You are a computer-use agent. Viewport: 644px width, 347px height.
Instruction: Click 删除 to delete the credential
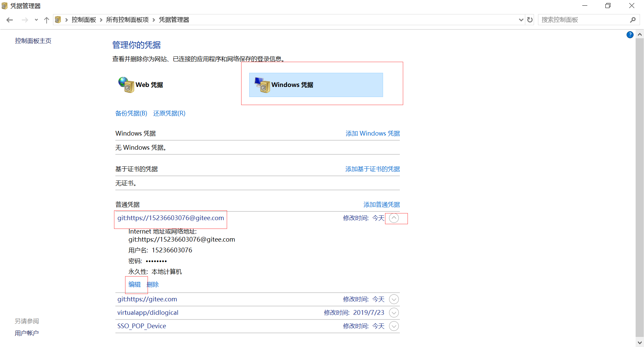153,285
